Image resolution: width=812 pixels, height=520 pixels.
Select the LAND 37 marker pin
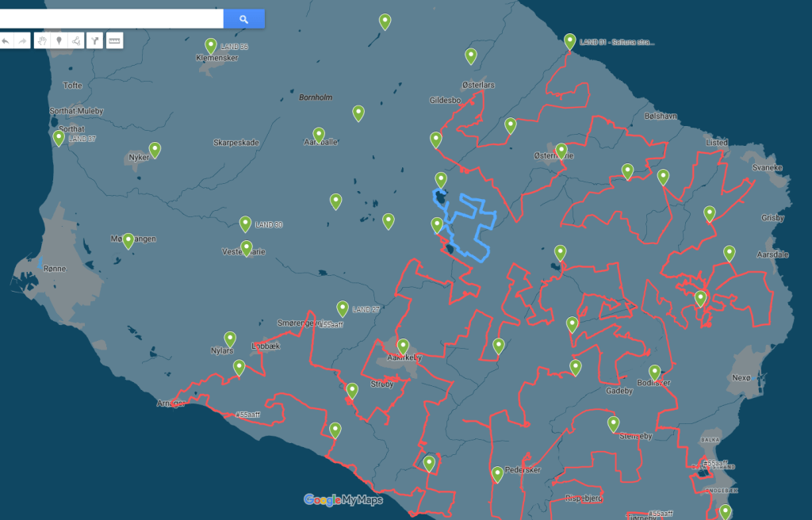pyautogui.click(x=59, y=138)
